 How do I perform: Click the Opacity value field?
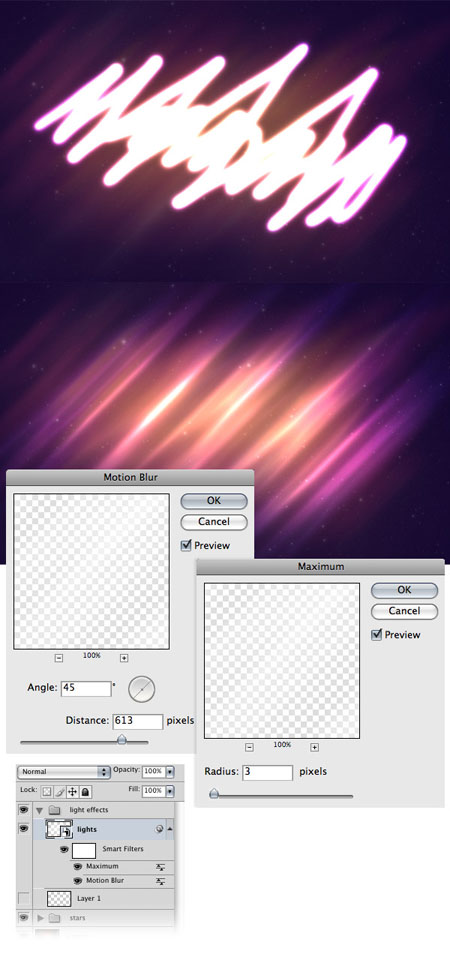pos(154,772)
